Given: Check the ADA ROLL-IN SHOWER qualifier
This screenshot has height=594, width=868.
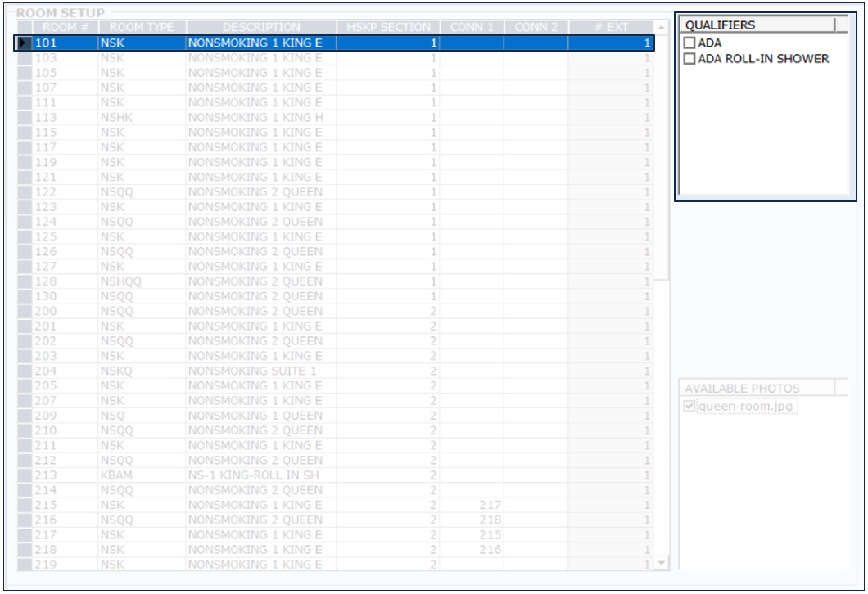Looking at the screenshot, I should (689, 59).
